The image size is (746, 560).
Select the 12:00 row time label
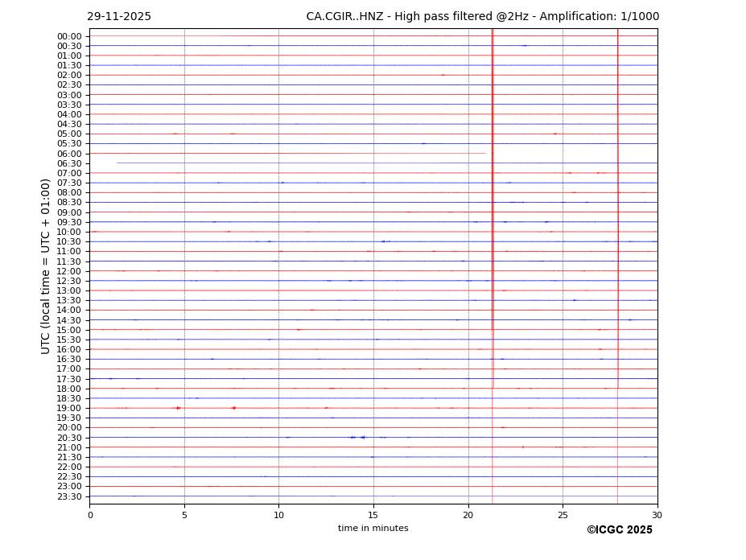[69, 271]
